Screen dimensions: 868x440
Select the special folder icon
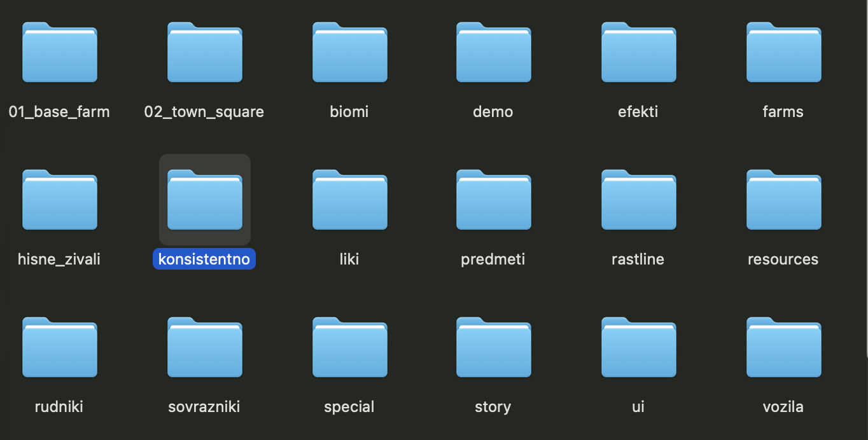point(349,348)
